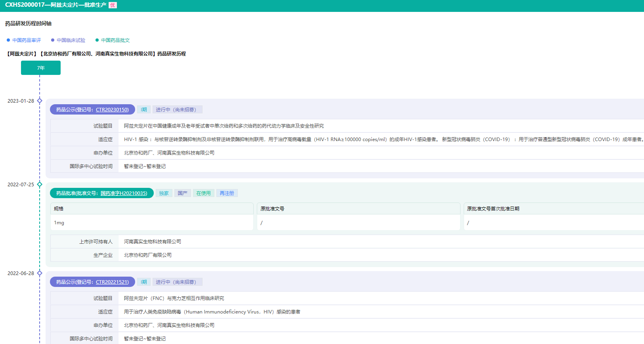644x344 pixels.
Task: Select the 2023-01-28 timeline diamond marker
Action: point(40,101)
